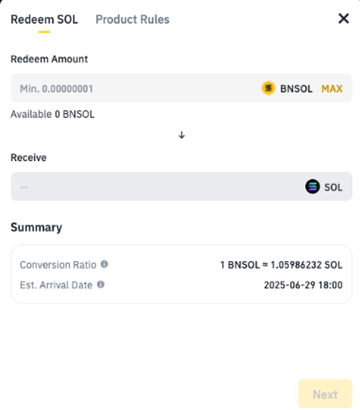Viewport: 360px width, 410px height.
Task: Focus the Redeem Amount input field
Action: pos(133,88)
